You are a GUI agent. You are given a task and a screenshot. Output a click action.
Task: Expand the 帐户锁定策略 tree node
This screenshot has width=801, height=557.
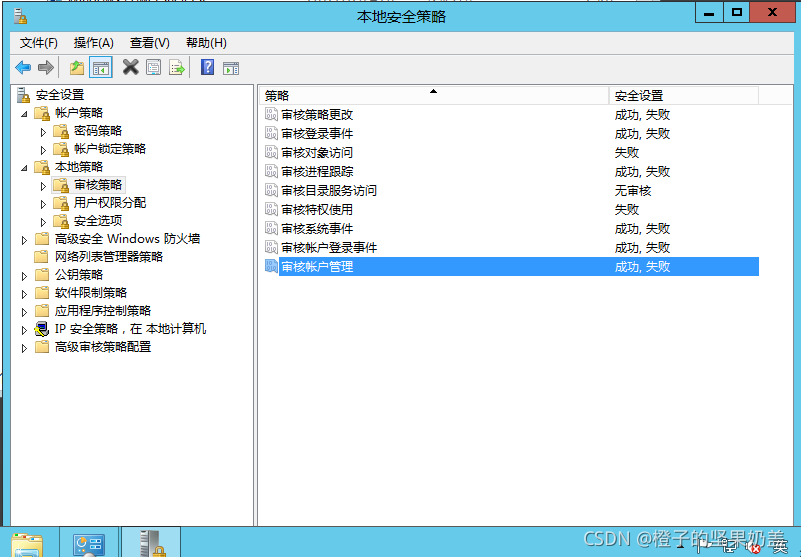tap(43, 150)
